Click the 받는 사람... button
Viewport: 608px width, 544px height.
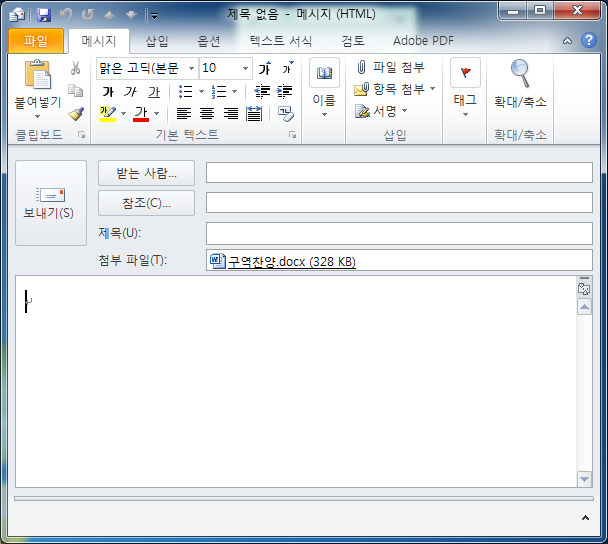[146, 173]
